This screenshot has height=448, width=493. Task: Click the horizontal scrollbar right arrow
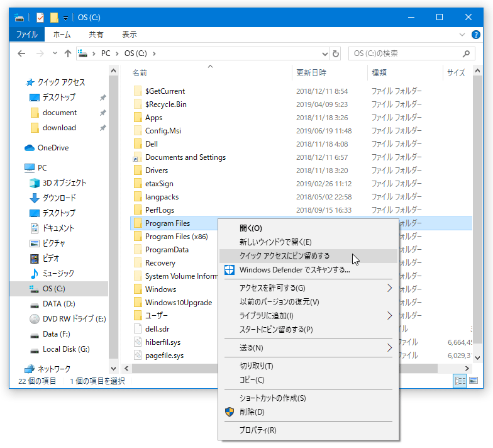[467, 369]
